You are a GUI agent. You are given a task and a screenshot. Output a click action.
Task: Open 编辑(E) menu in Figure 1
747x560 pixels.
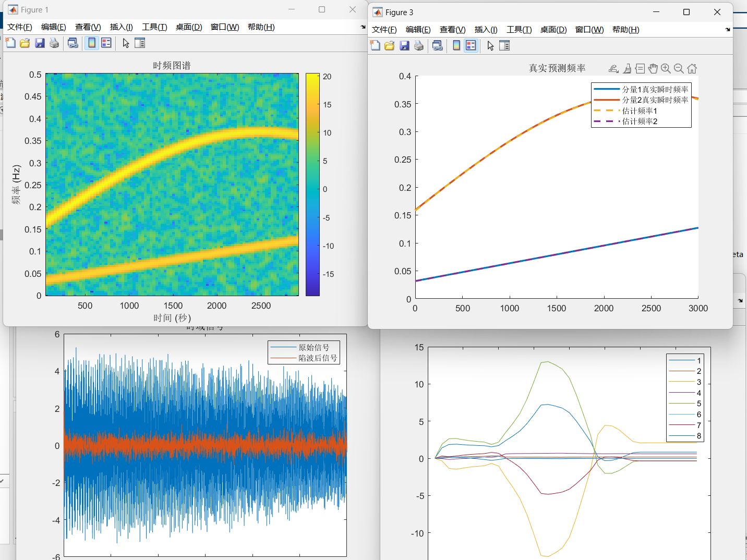(x=54, y=27)
